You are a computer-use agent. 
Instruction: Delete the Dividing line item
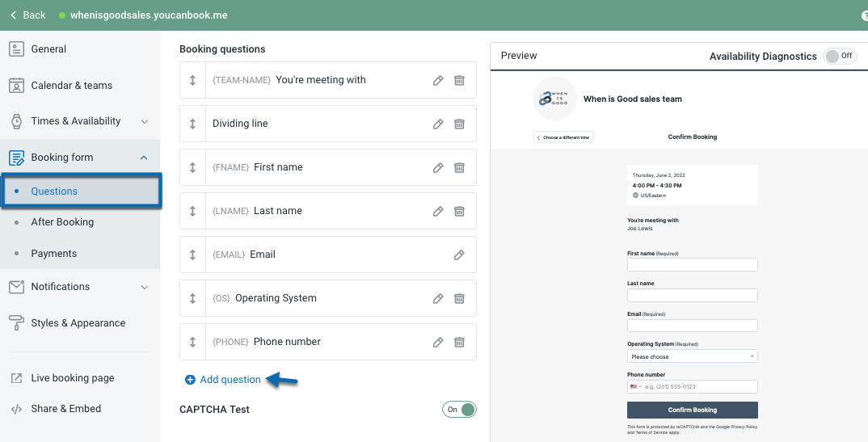459,124
